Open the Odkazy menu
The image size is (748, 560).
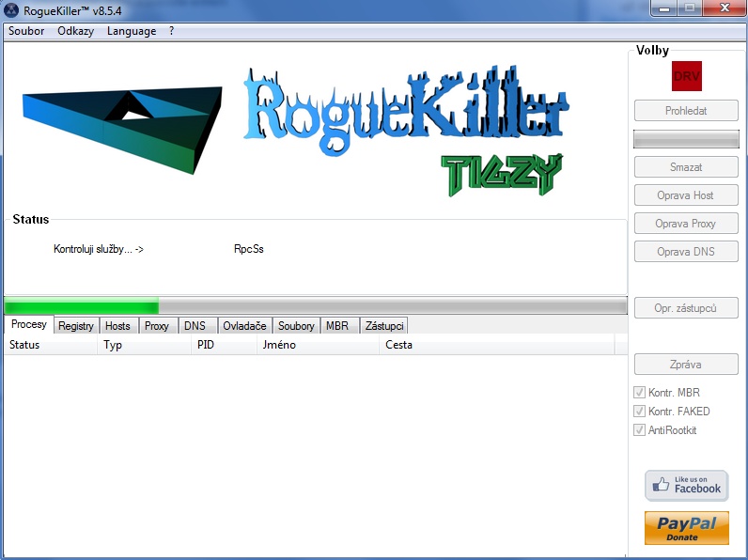pyautogui.click(x=75, y=31)
